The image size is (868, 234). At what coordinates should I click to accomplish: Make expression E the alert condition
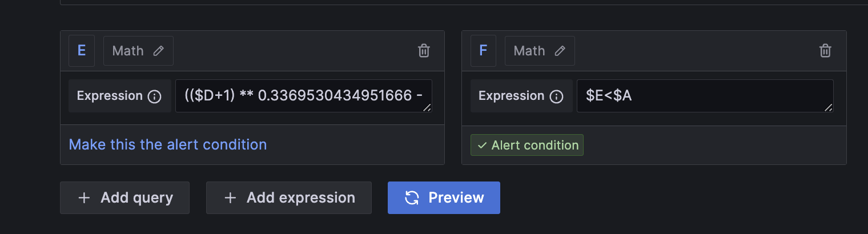[x=168, y=144]
